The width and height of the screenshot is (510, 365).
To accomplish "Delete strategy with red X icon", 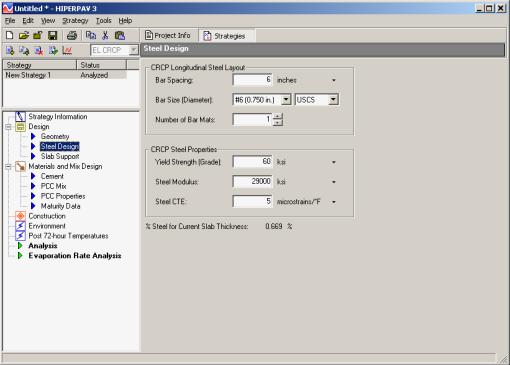I will 39,51.
